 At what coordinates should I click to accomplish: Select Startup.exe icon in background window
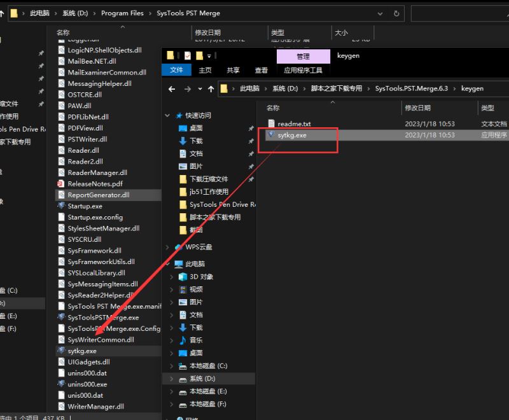pyautogui.click(x=61, y=206)
